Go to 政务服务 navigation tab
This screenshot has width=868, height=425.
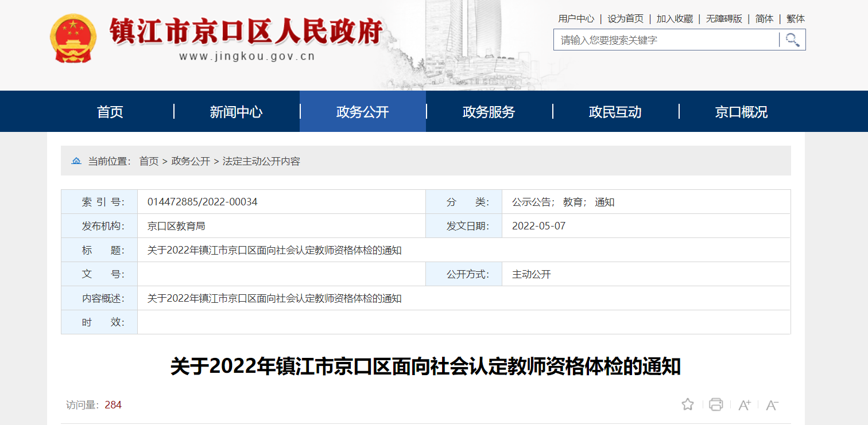pyautogui.click(x=489, y=112)
